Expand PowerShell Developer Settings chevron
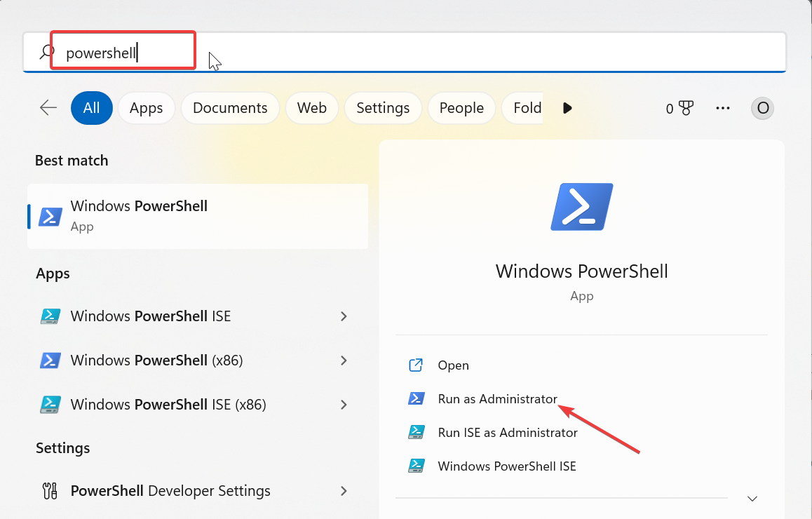Screen dimensions: 812x519 (x=344, y=491)
